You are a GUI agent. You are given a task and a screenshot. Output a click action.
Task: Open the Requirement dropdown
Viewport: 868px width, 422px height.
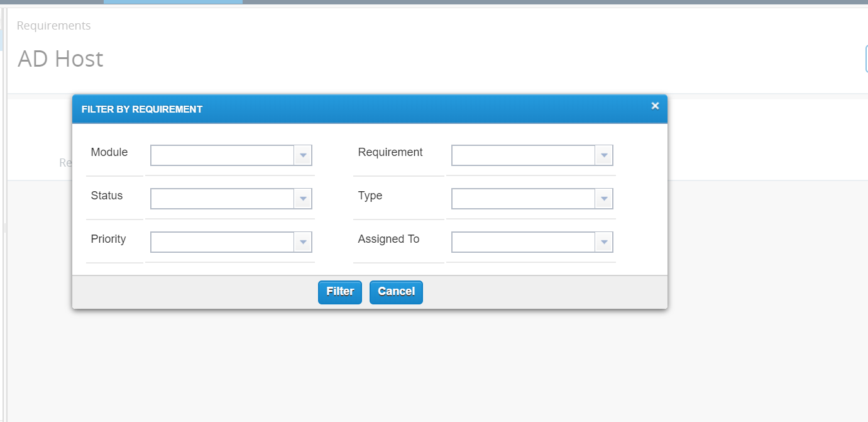(604, 155)
